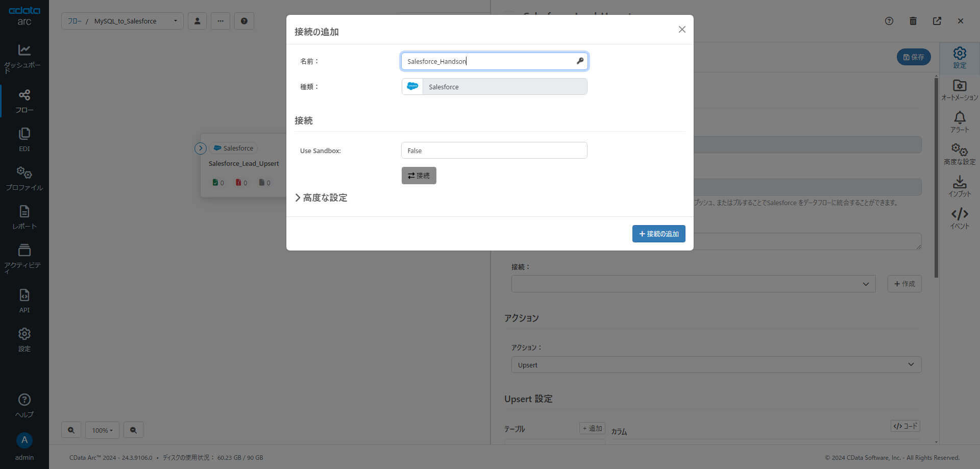Image resolution: width=980 pixels, height=469 pixels.
Task: Click the 作成 create connection button
Action: (x=904, y=284)
